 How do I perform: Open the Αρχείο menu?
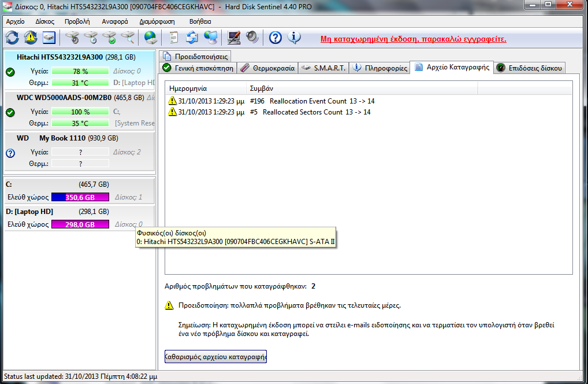(15, 21)
